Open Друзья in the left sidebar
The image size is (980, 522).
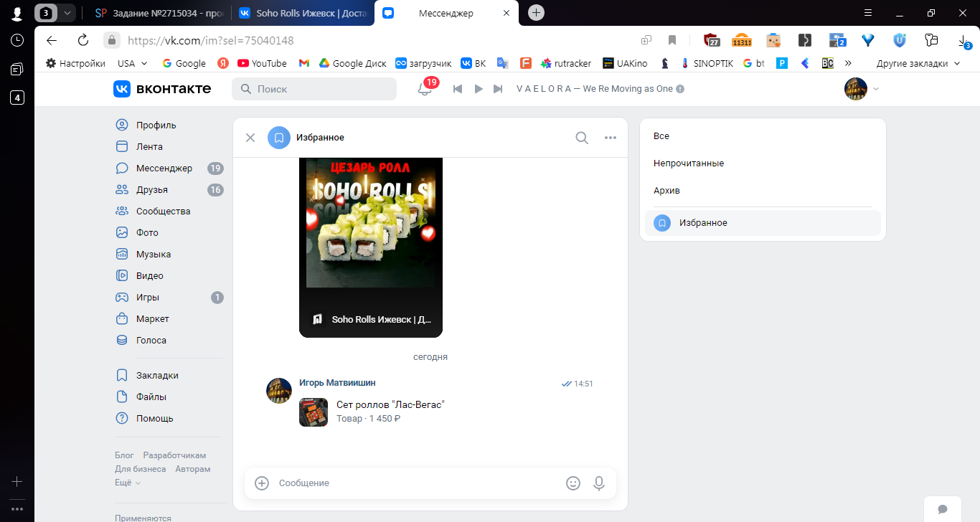169,189
